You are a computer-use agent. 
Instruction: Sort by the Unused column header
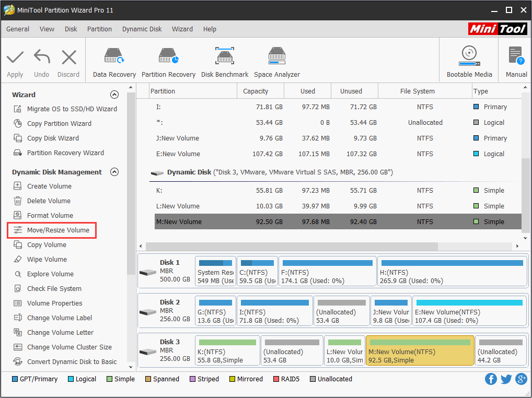point(354,91)
